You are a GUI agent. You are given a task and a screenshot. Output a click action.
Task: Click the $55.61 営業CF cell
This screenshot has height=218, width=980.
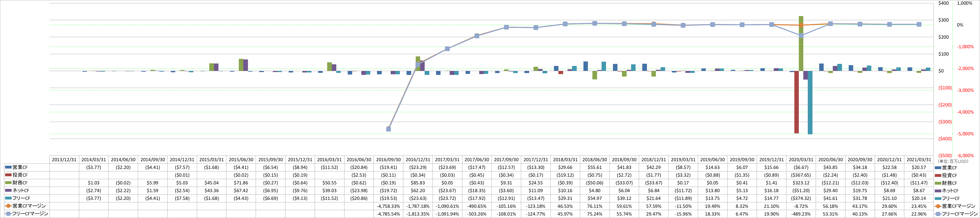pyautogui.click(x=595, y=167)
